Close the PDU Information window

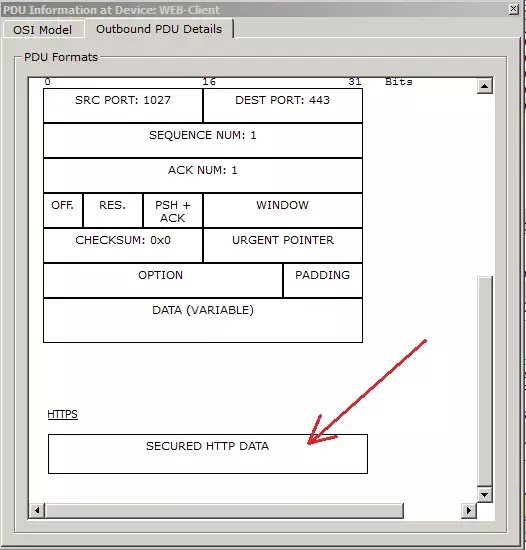513,9
